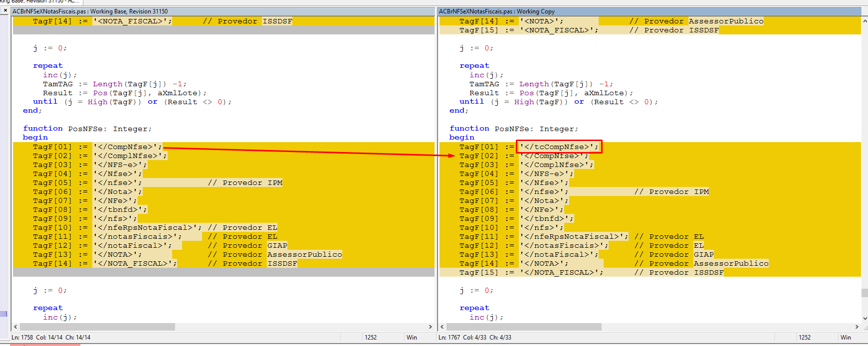The image size is (868, 346).
Task: Click the '// Provedor GIAP' comment in Working Base
Action: 247,245
